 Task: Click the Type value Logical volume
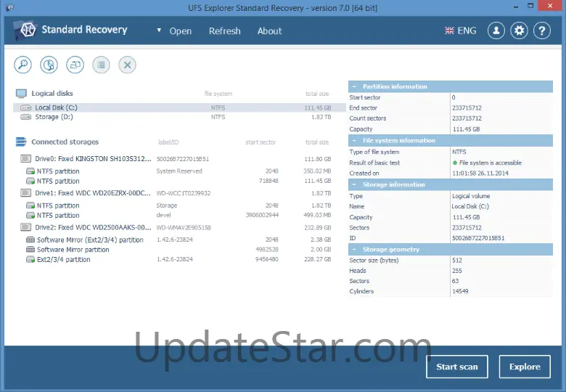(471, 196)
